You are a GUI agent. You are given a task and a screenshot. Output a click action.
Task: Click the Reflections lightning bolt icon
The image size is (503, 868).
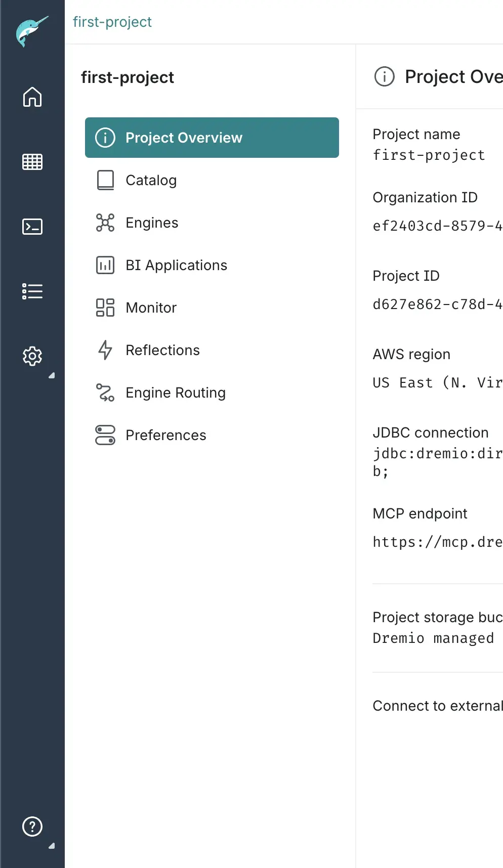105,350
